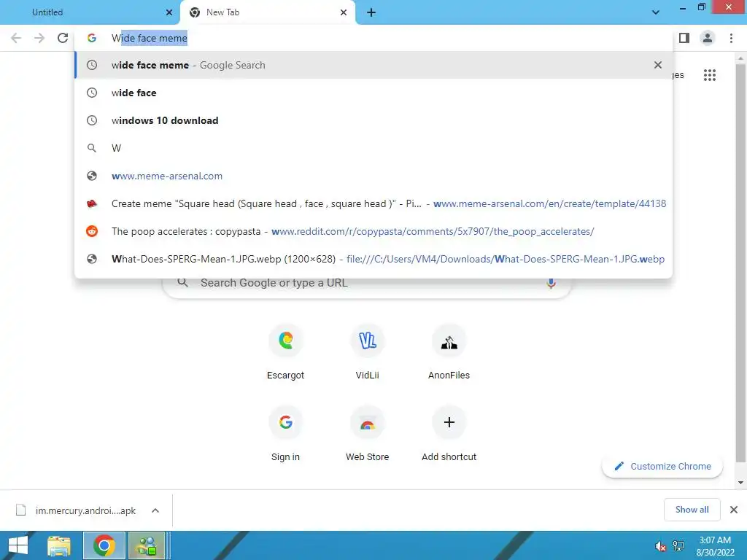
Task: Close the New Tab tab
Action: tap(344, 12)
